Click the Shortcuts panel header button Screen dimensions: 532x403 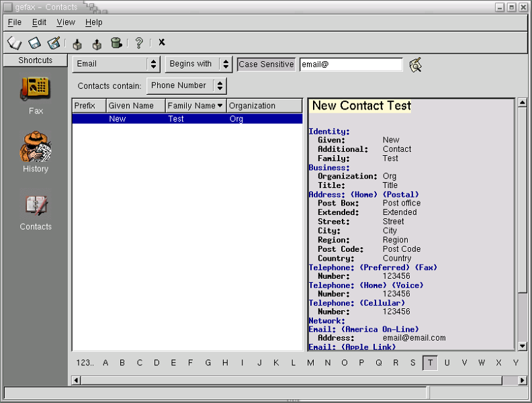tap(36, 60)
